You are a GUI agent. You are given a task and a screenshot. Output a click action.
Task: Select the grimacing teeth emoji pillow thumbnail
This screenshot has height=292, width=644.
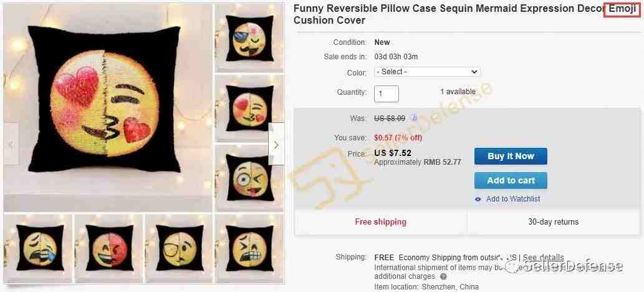pos(249,248)
